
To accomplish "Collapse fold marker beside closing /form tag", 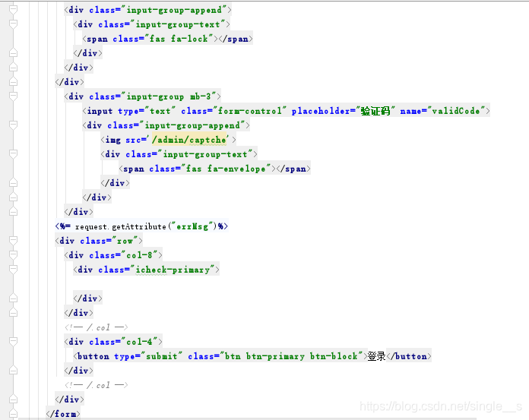I will tap(13, 414).
